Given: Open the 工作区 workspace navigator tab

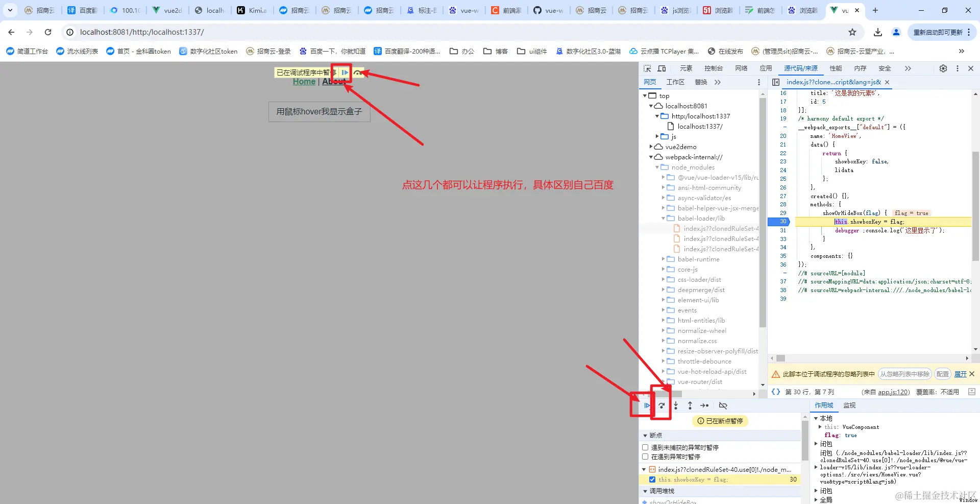Looking at the screenshot, I should pos(675,82).
